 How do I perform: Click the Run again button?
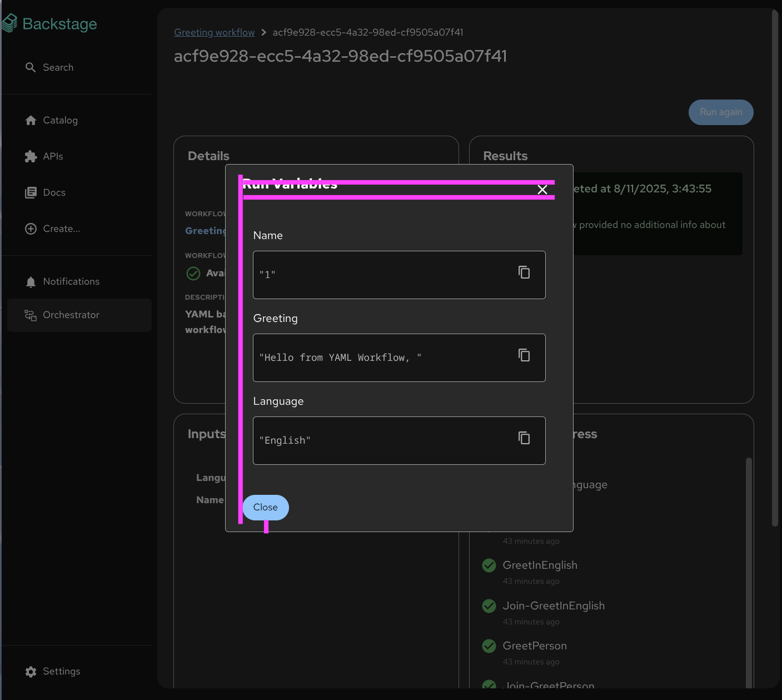click(720, 112)
